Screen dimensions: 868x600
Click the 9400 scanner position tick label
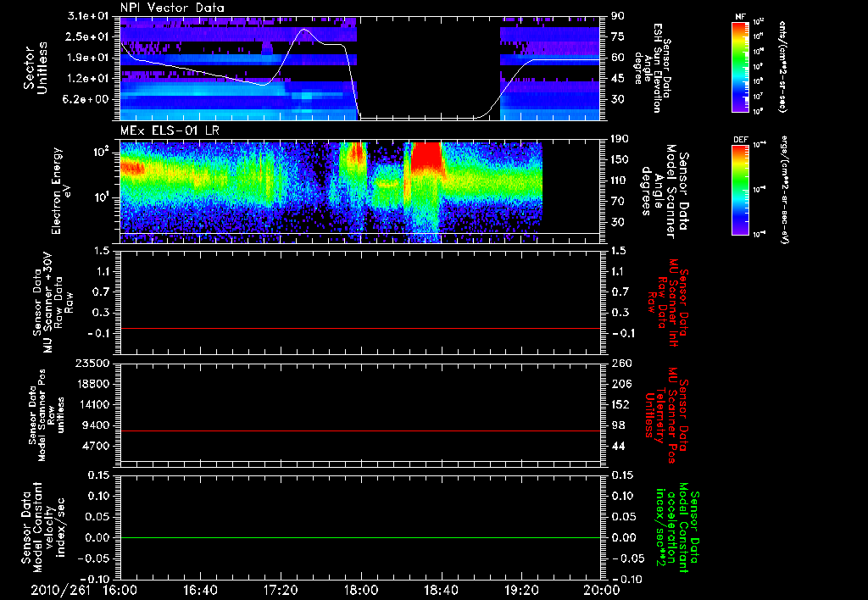pyautogui.click(x=95, y=425)
